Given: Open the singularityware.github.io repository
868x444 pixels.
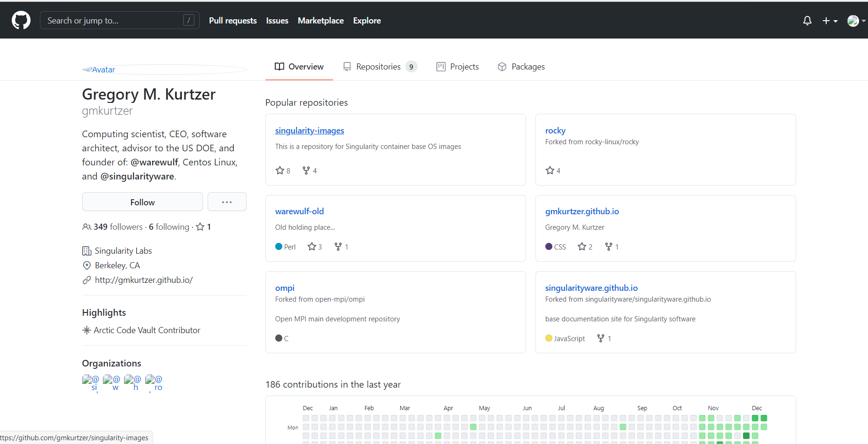Looking at the screenshot, I should pyautogui.click(x=591, y=288).
